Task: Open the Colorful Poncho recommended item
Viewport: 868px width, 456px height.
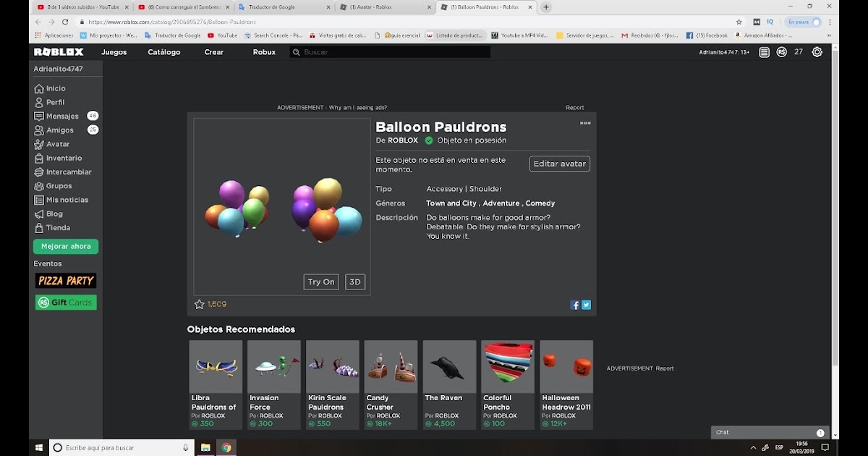Action: click(x=508, y=385)
